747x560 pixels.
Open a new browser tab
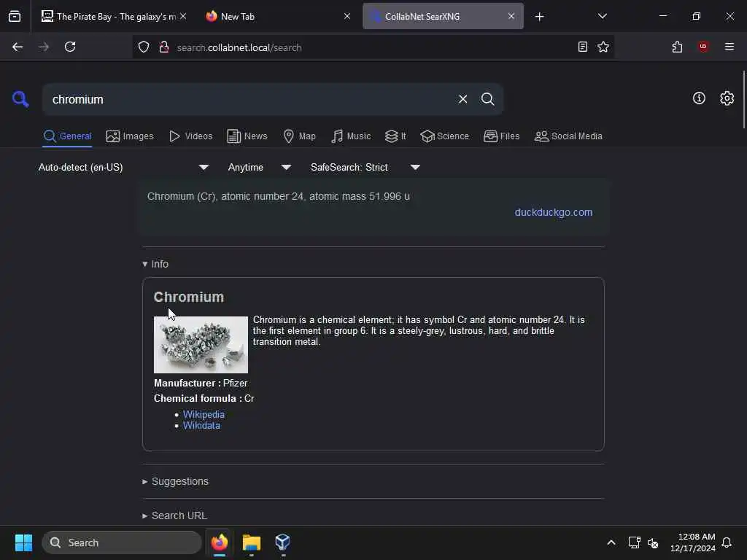coord(539,17)
